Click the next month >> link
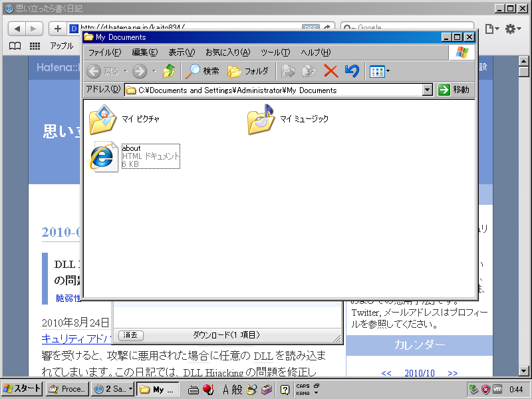The width and height of the screenshot is (532, 399). tap(453, 373)
